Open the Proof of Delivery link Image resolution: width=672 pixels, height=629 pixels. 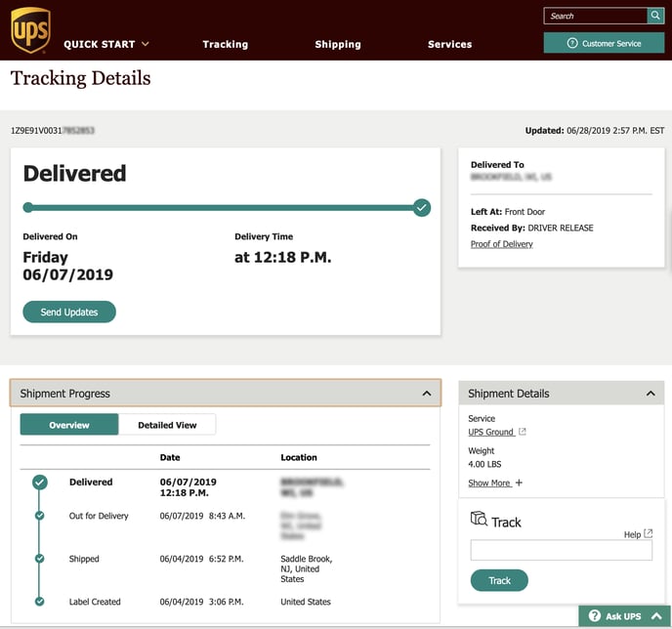(501, 244)
